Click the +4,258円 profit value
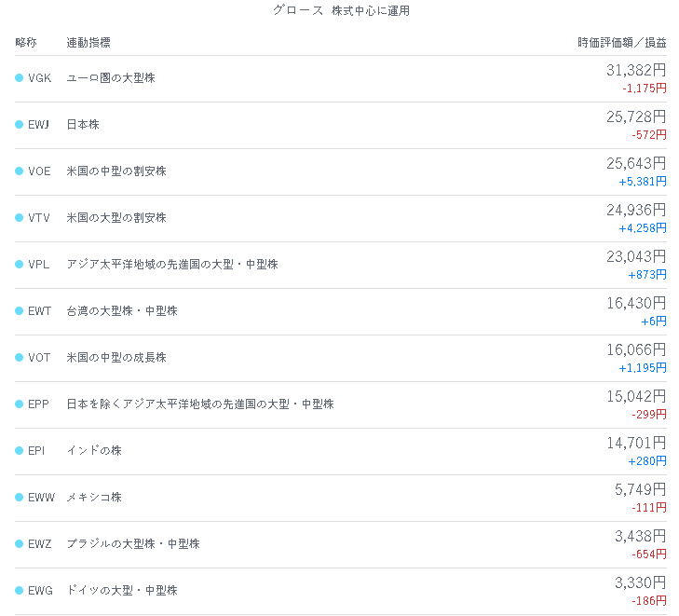 pos(643,228)
